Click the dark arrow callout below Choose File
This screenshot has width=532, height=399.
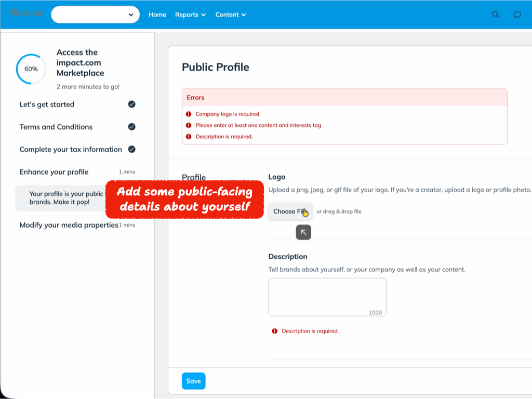(x=303, y=232)
